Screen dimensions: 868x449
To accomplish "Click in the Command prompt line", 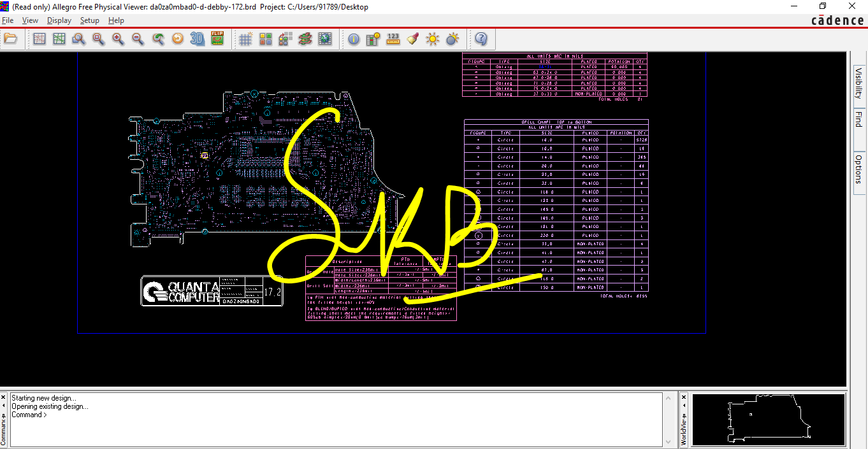I will point(336,415).
